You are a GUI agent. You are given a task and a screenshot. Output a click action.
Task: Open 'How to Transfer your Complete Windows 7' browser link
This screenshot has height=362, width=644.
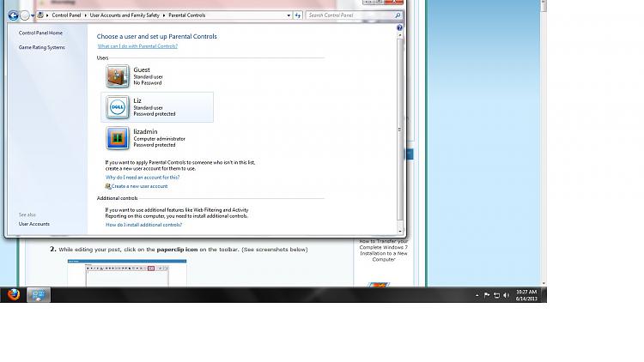click(x=384, y=250)
